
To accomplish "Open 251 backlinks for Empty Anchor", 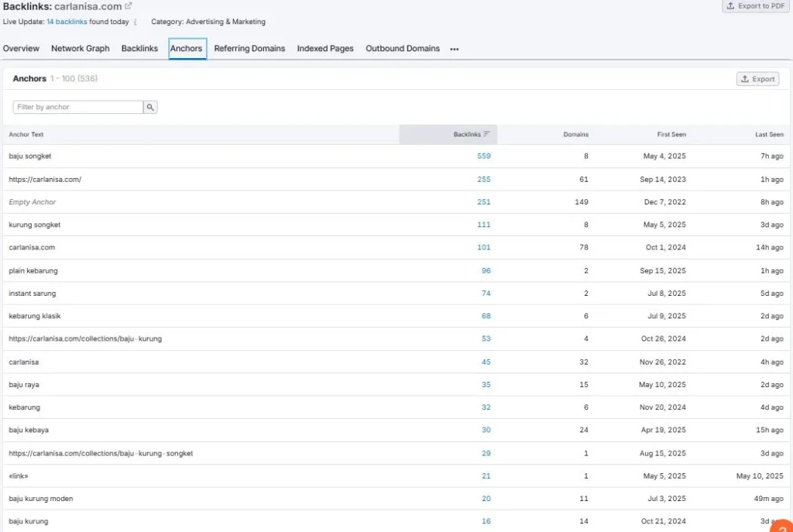I will coord(484,202).
